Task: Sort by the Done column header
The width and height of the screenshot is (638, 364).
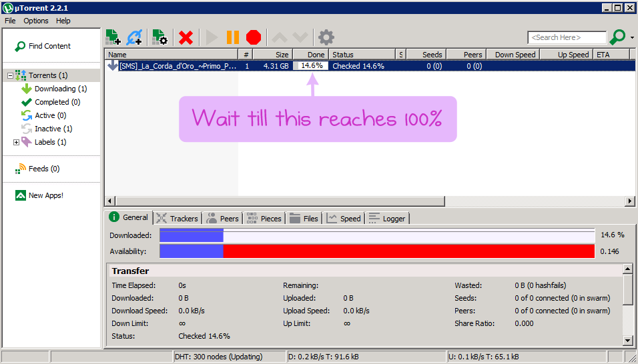Action: coord(311,55)
